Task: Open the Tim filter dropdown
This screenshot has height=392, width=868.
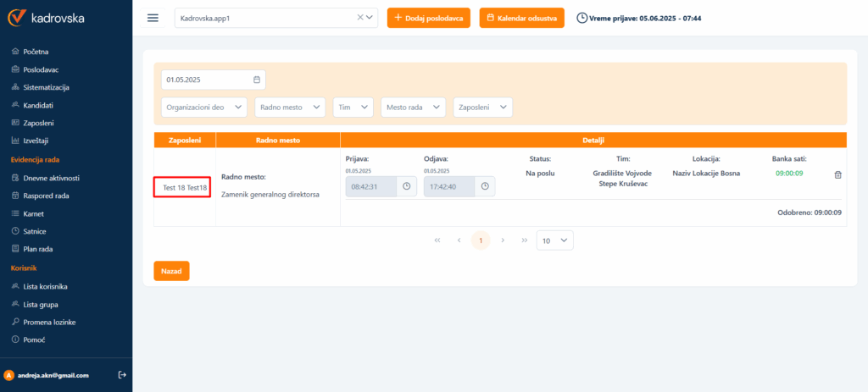Action: click(x=353, y=107)
